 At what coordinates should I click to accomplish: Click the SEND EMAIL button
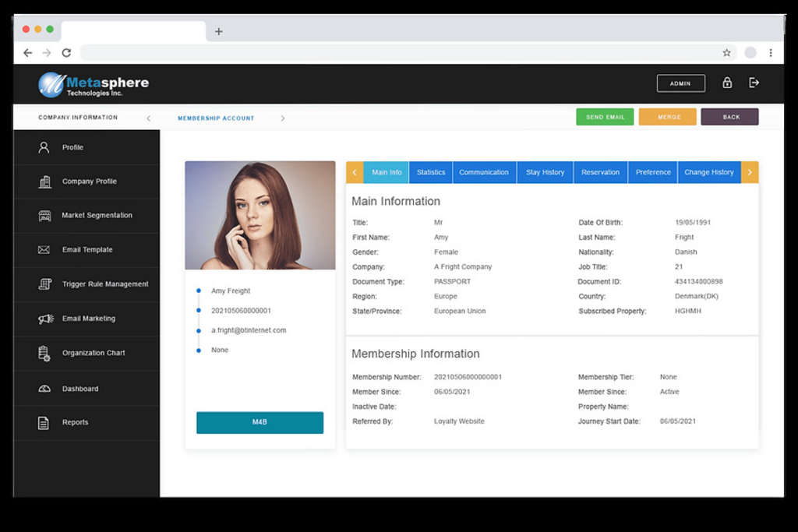coord(606,116)
